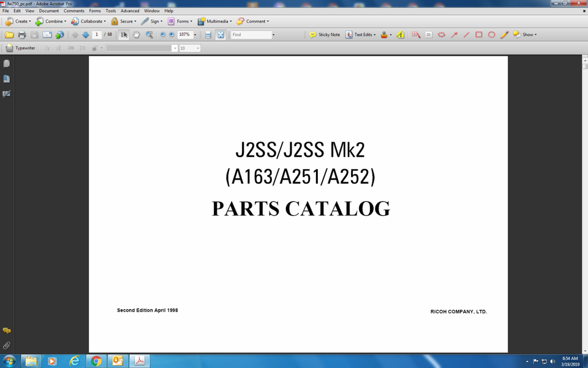Open the Attachments paperclip panel

6,345
